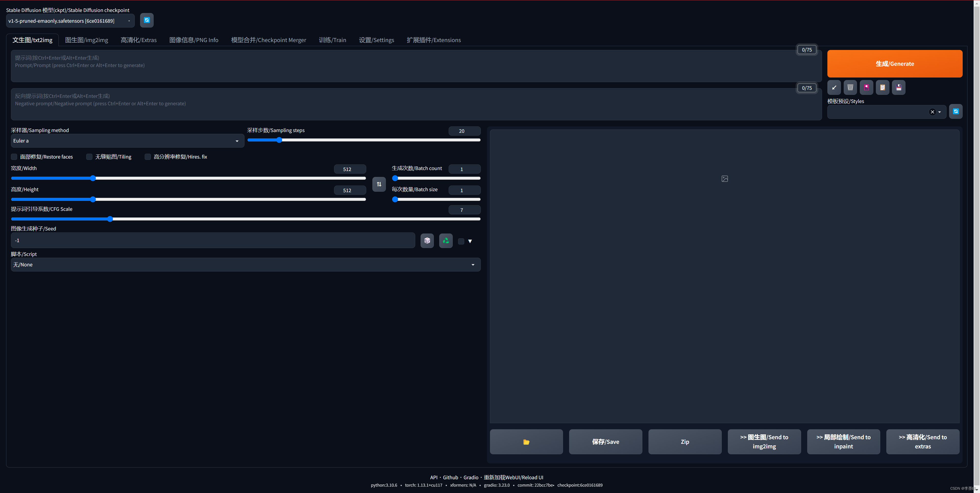Screen dimensions: 980x493
Task: Click the swap width and height button
Action: point(379,184)
